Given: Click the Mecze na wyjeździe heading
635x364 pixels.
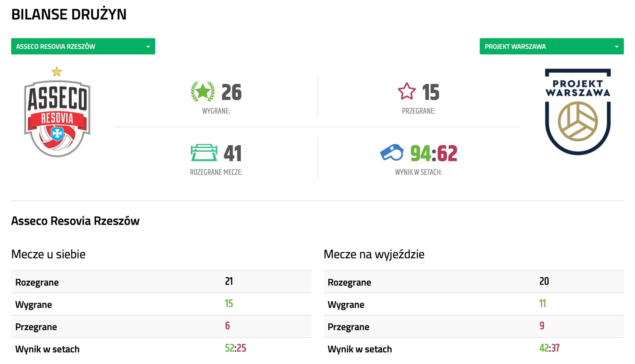Looking at the screenshot, I should pyautogui.click(x=374, y=254).
